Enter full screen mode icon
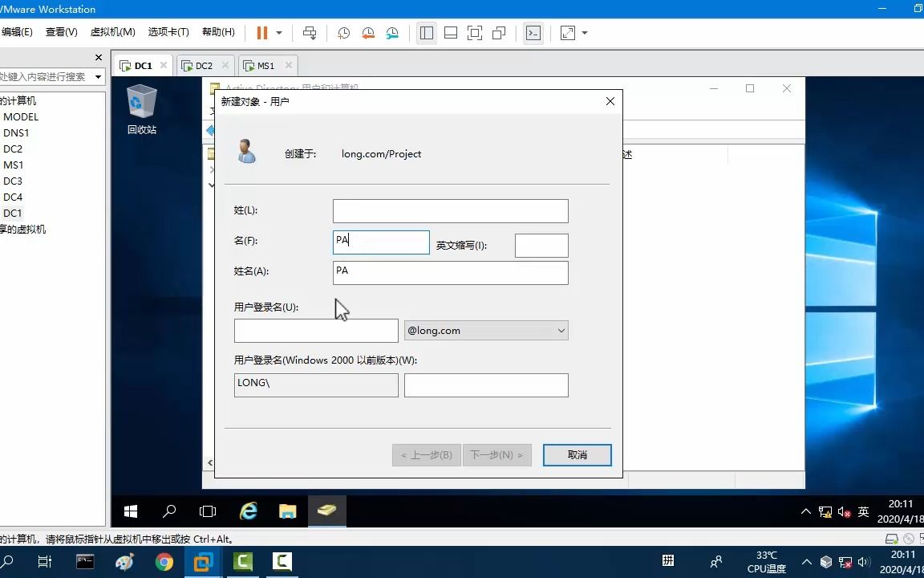Image resolution: width=924 pixels, height=578 pixels. pos(475,33)
